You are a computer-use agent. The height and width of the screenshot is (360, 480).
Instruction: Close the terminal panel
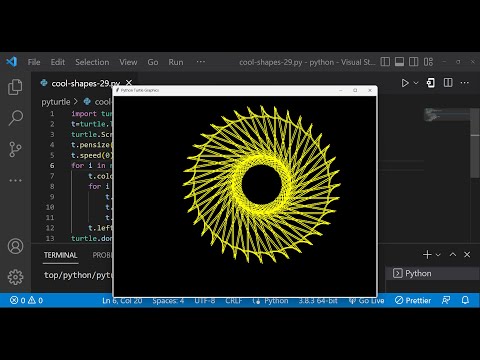point(467,255)
